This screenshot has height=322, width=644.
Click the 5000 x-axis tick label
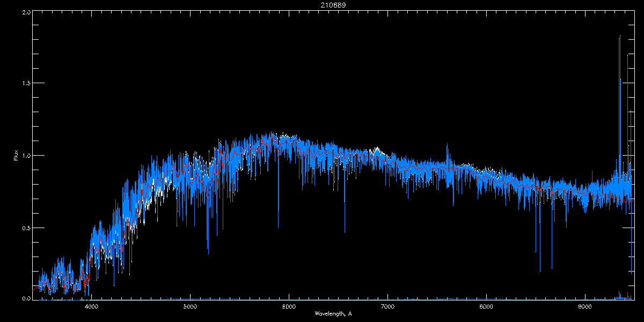tap(190, 307)
